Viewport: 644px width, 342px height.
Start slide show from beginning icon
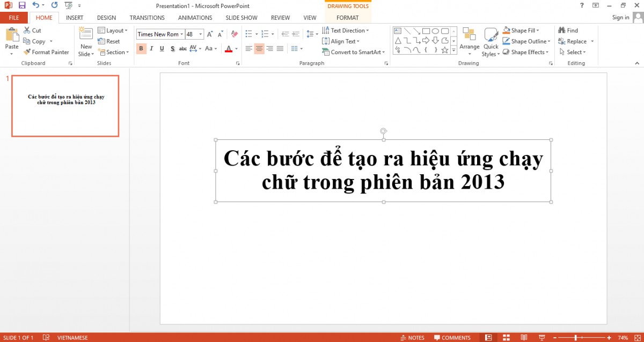click(68, 5)
